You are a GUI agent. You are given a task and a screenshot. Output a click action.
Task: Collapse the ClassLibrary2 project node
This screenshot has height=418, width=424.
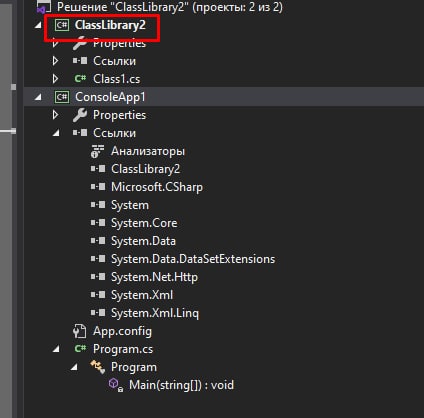pyautogui.click(x=38, y=25)
